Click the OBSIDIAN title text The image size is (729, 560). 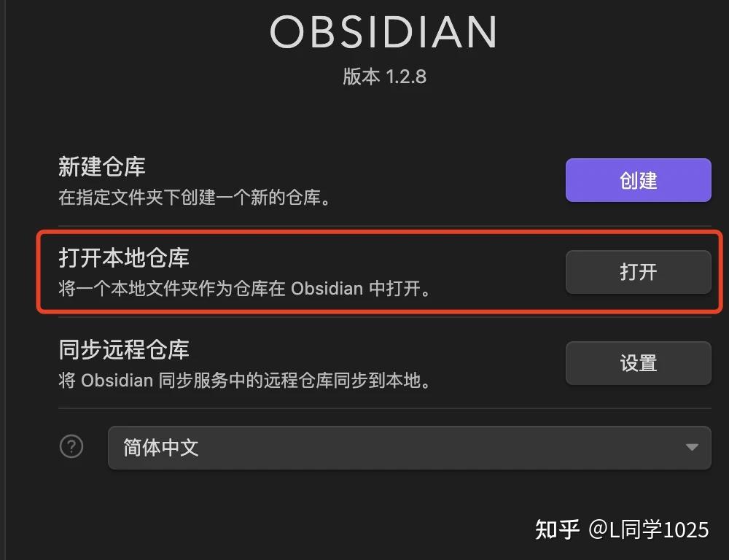coord(383,31)
